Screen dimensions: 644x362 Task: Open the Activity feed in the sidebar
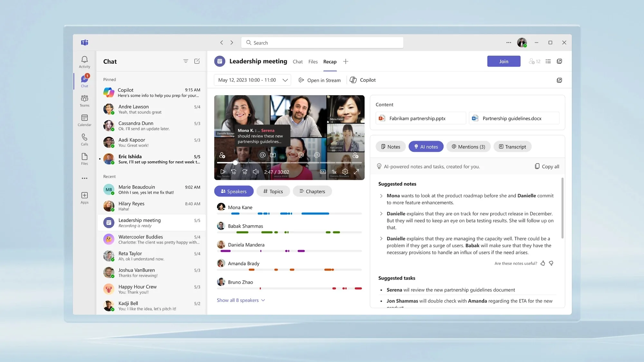(x=84, y=61)
